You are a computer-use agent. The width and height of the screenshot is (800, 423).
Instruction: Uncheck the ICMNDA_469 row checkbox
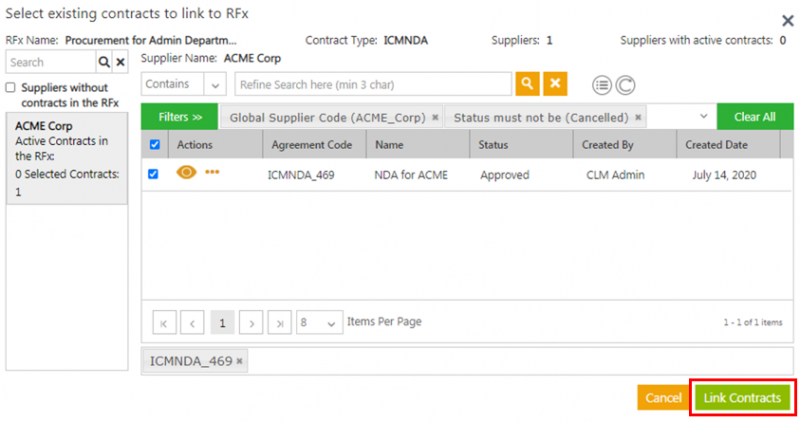(x=153, y=174)
